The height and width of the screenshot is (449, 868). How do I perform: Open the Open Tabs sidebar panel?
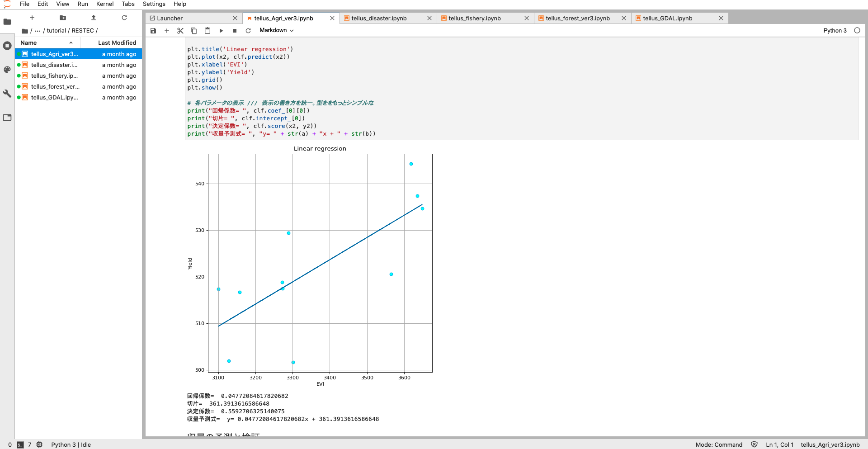(x=7, y=118)
